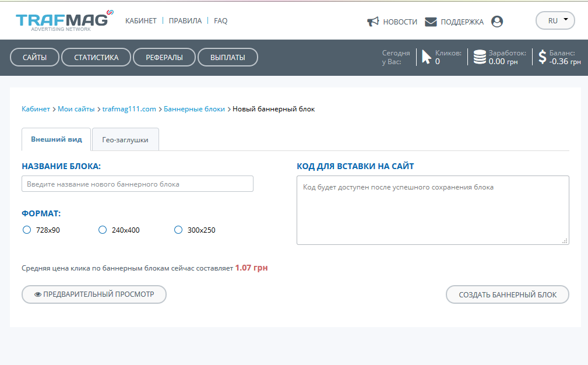Viewport: 588px width, 365px height.
Task: Open the Статистика navigation button
Action: click(96, 57)
